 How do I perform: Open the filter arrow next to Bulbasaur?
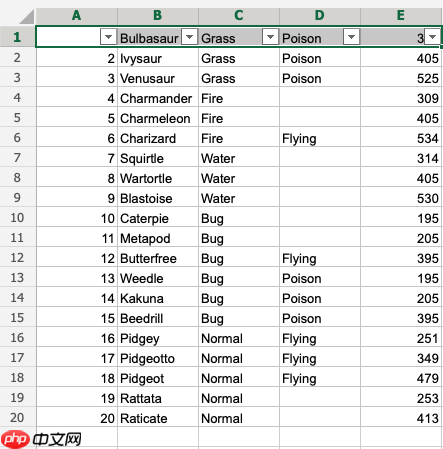189,37
